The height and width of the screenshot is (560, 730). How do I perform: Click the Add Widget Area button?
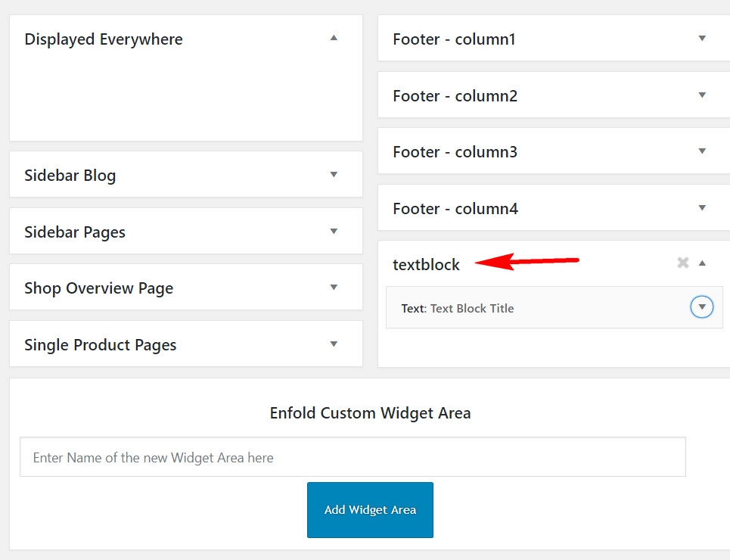pos(370,510)
